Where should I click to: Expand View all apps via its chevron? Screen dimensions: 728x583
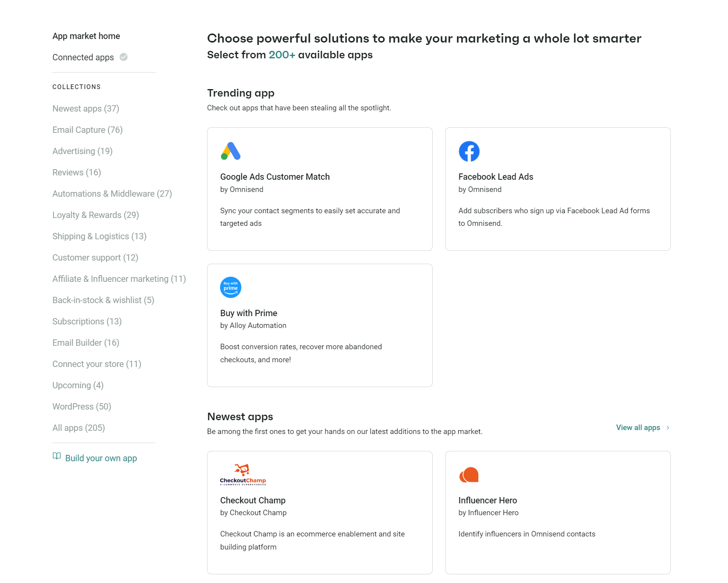click(667, 427)
